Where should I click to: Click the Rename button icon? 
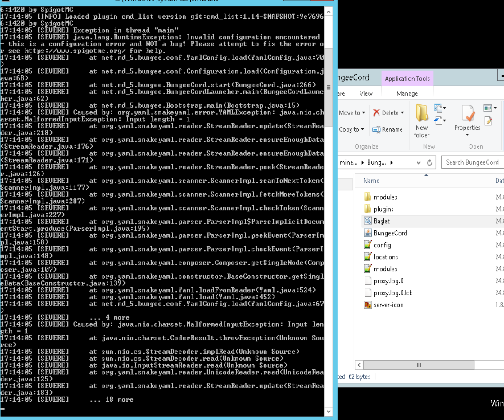pos(376,129)
